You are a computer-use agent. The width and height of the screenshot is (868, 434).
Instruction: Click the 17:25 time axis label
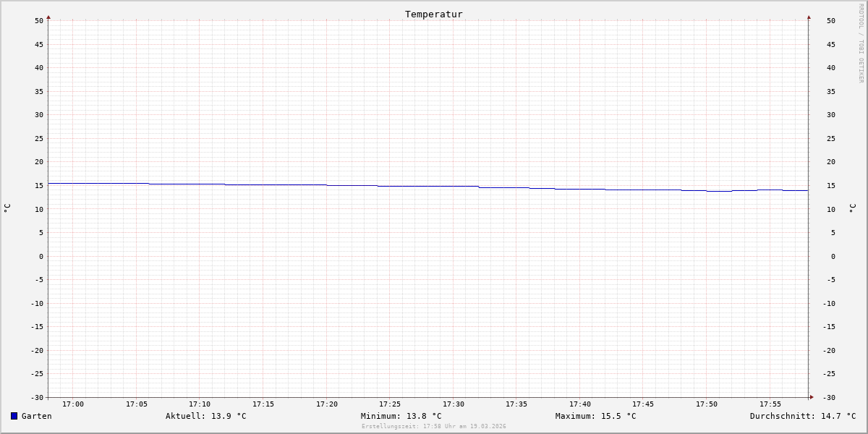point(390,404)
